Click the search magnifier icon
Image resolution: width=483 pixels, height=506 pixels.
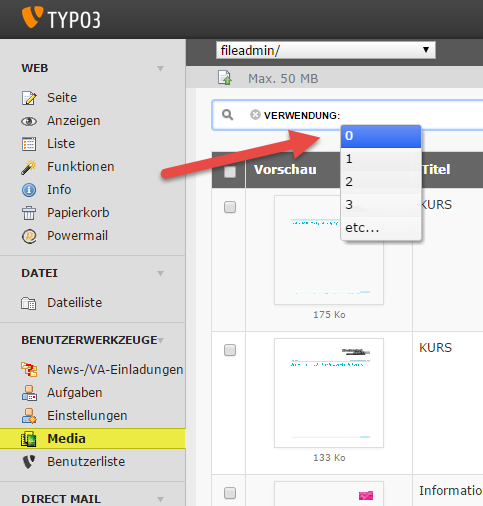point(228,115)
